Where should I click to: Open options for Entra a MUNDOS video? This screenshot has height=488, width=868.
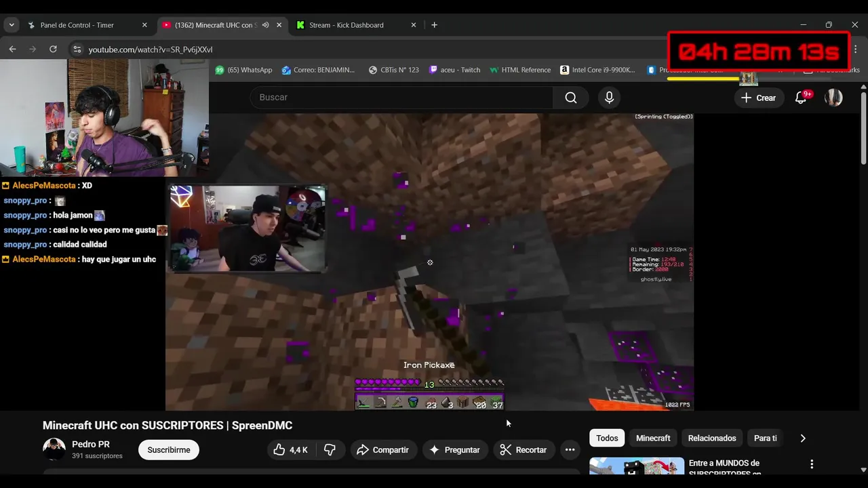[x=812, y=464]
